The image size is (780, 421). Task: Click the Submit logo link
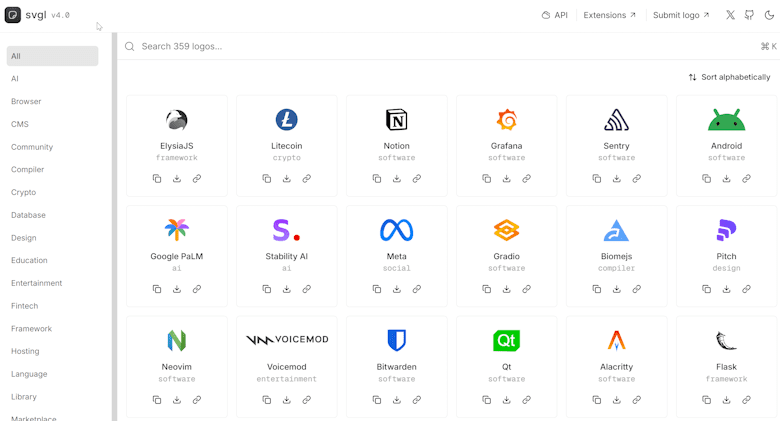pos(681,15)
